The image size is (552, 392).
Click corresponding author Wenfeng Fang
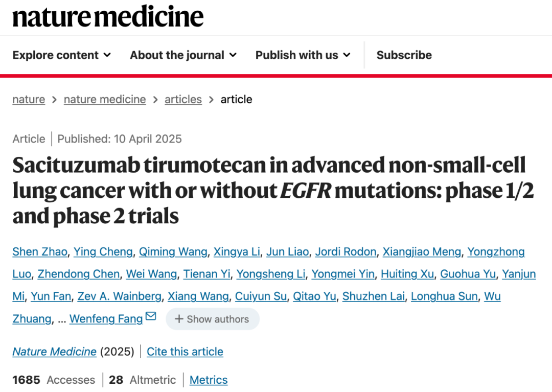coord(106,319)
